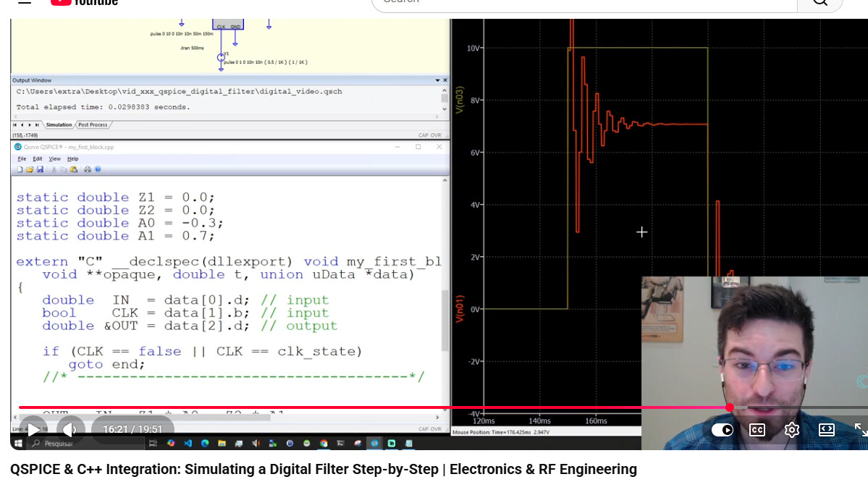
Task: Open video settings gear
Action: [791, 430]
